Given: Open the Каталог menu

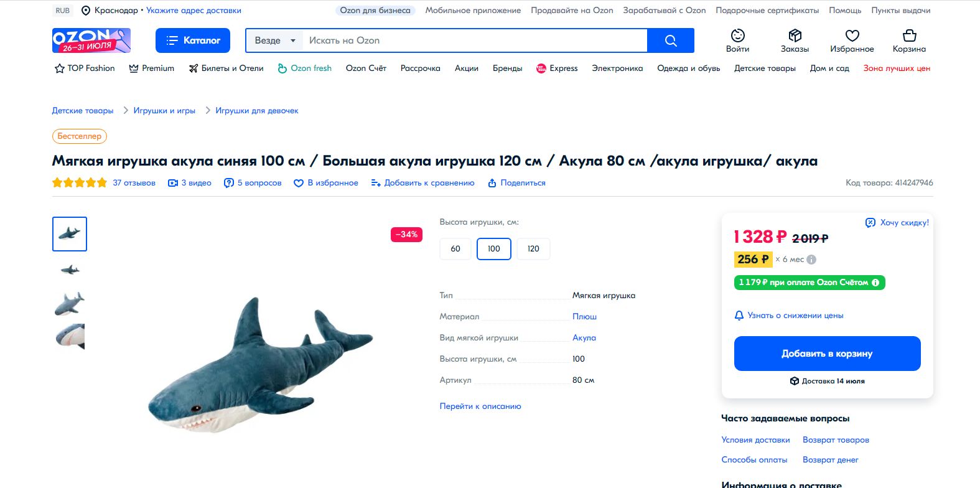Looking at the screenshot, I should pyautogui.click(x=193, y=40).
